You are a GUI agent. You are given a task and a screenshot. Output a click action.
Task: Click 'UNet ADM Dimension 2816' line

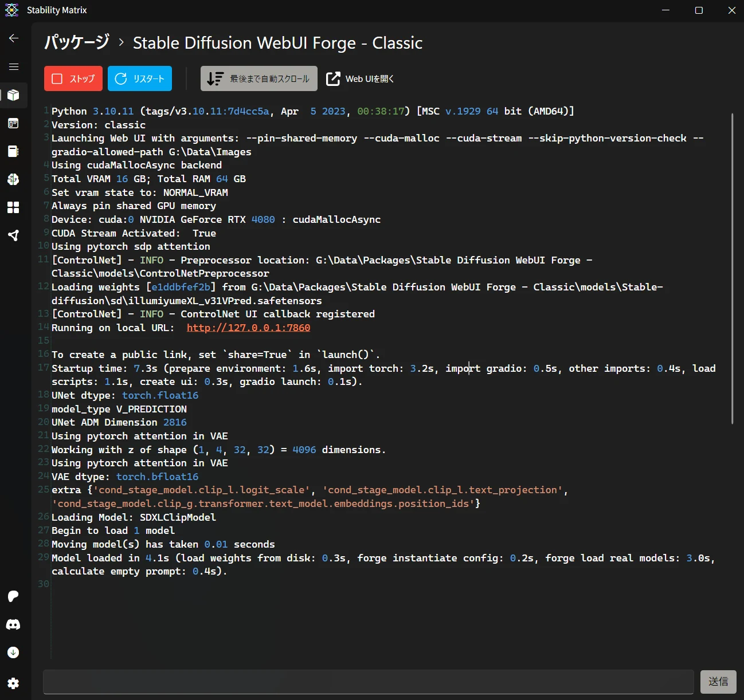[x=119, y=422]
